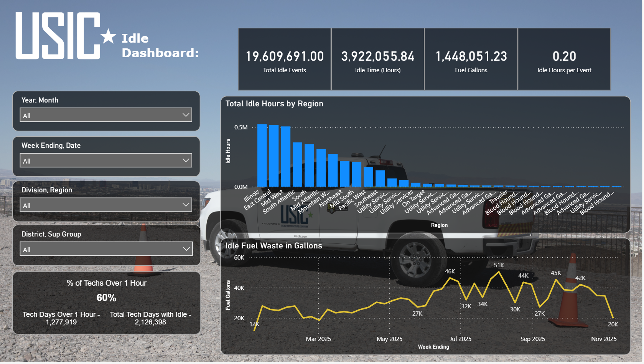Click the 51K data label on the fuel line

499,265
